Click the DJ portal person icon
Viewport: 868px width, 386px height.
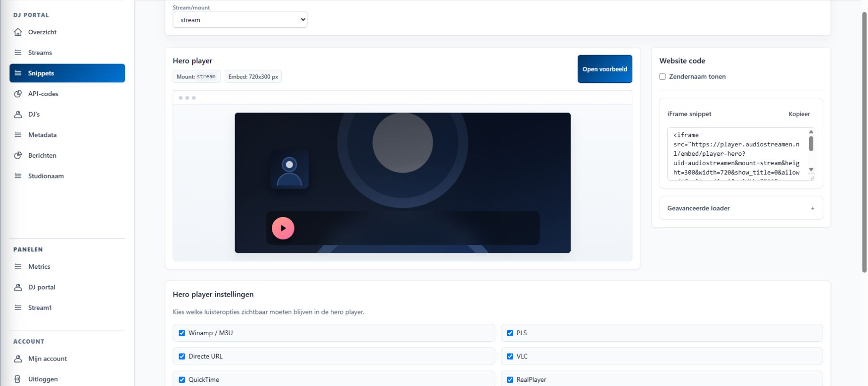(x=18, y=287)
